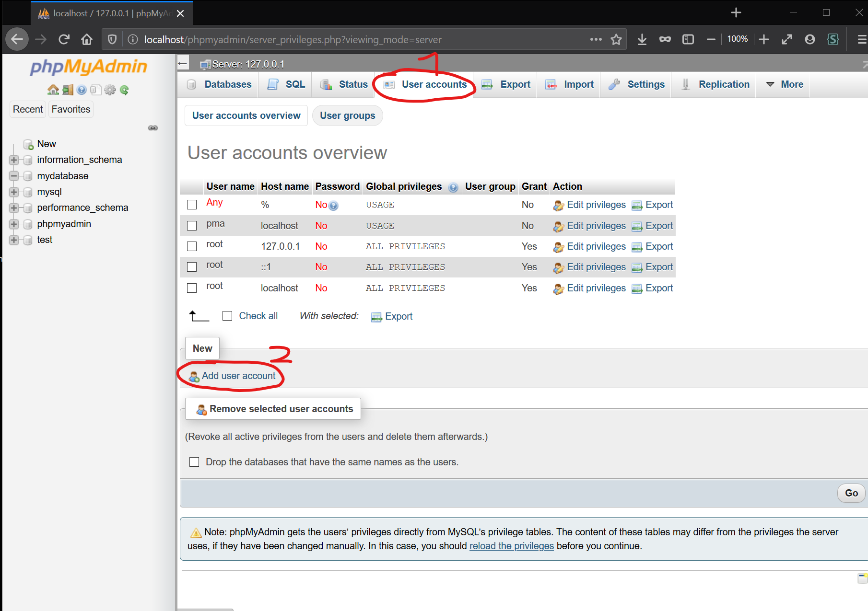Open the Databases tab
The image size is (868, 611).
[219, 84]
